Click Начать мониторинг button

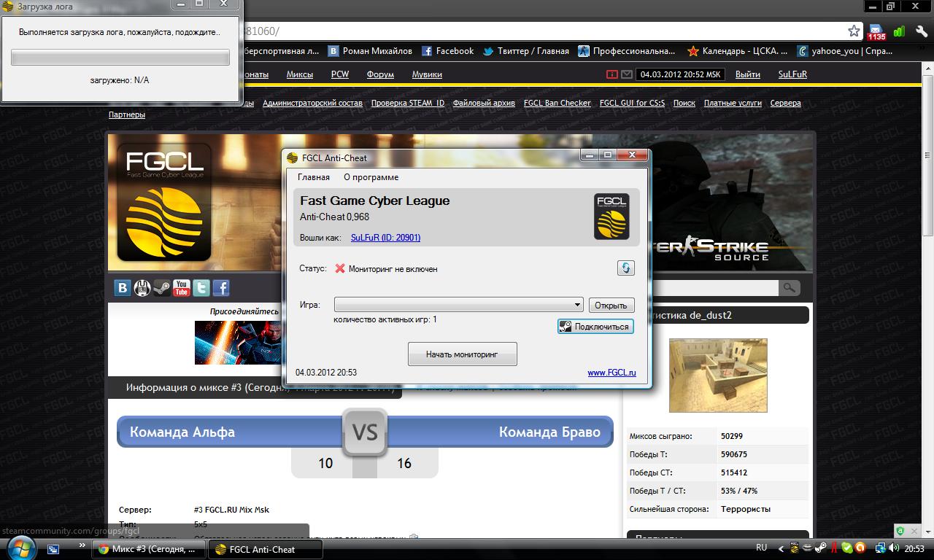[x=462, y=354]
